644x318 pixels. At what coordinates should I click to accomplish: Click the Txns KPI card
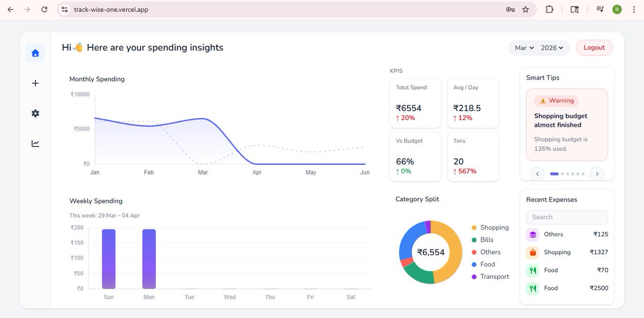click(x=473, y=157)
